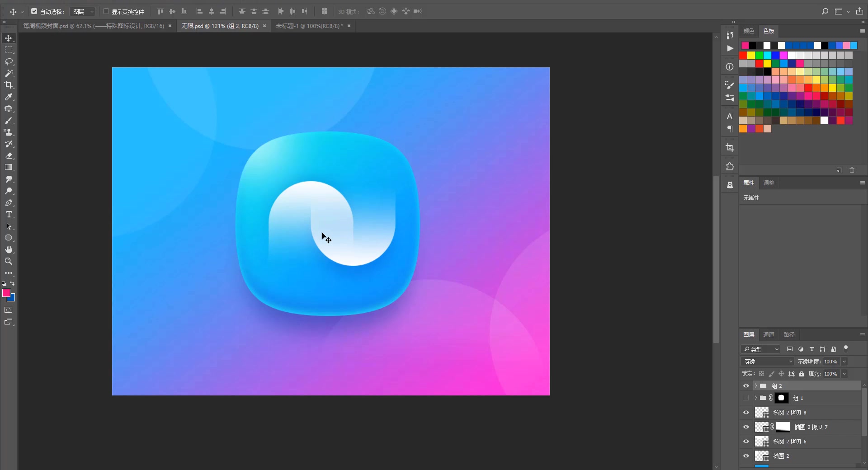Select the Pen tool
868x470 pixels.
pyautogui.click(x=9, y=202)
